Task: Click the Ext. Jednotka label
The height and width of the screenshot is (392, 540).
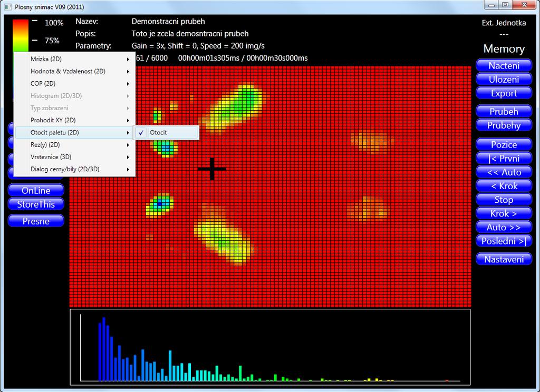Action: click(x=504, y=23)
